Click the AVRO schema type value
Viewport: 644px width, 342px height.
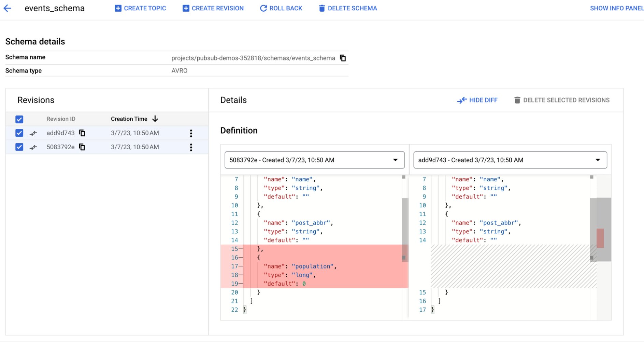pyautogui.click(x=180, y=71)
